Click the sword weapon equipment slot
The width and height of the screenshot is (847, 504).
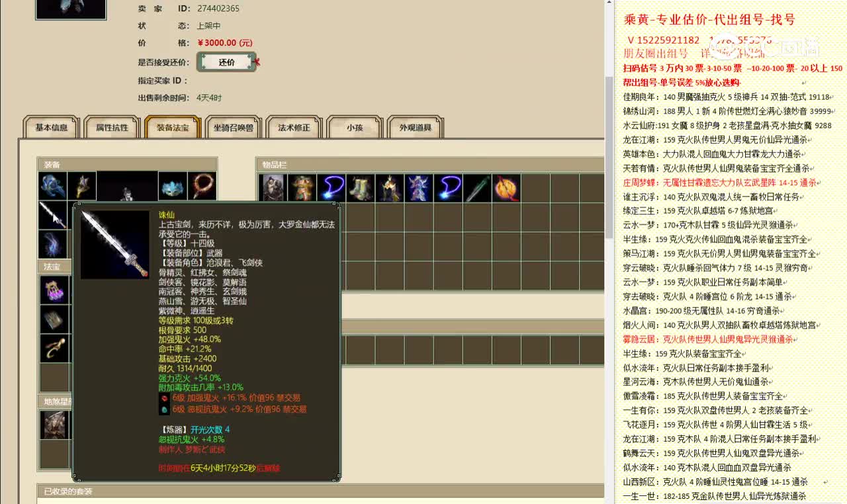click(x=52, y=216)
